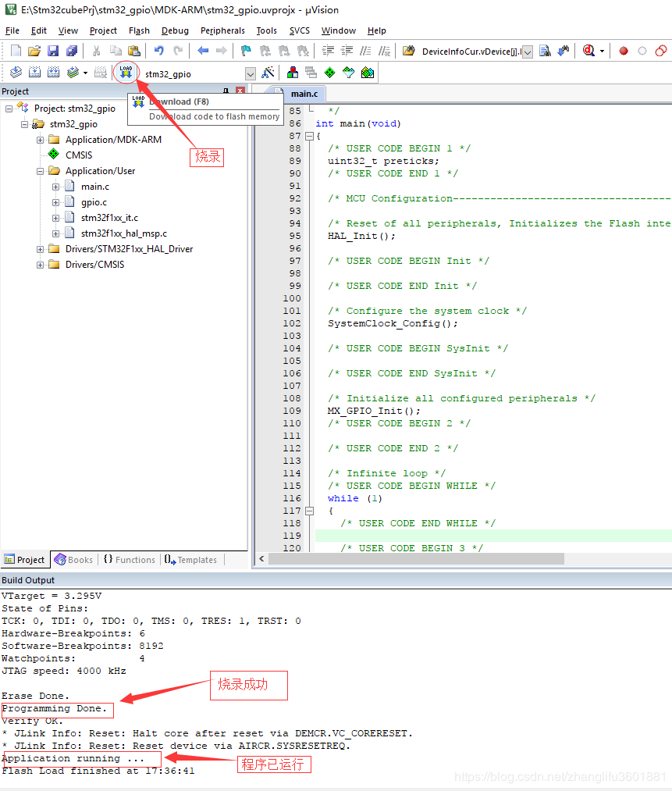Open dropdown arrow next to debug icon
The height and width of the screenshot is (791, 672).
coord(602,52)
